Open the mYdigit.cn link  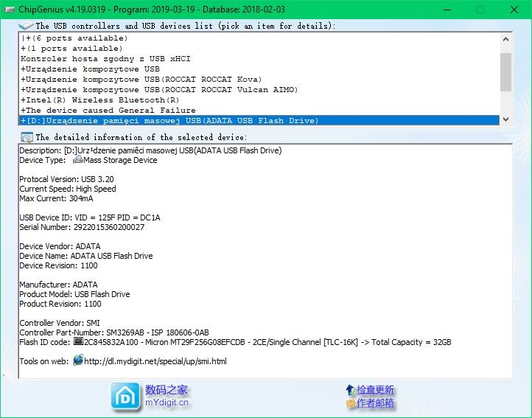point(167,403)
